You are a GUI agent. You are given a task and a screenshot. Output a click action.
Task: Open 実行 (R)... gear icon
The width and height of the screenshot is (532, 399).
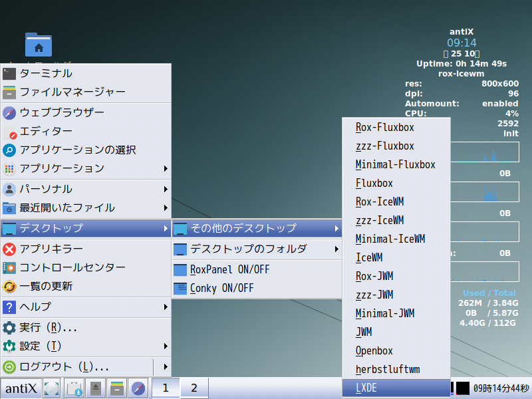[x=9, y=328]
